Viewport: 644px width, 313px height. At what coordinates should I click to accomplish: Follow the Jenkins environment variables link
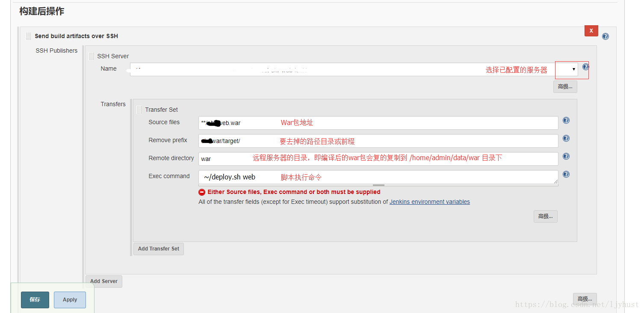click(429, 202)
